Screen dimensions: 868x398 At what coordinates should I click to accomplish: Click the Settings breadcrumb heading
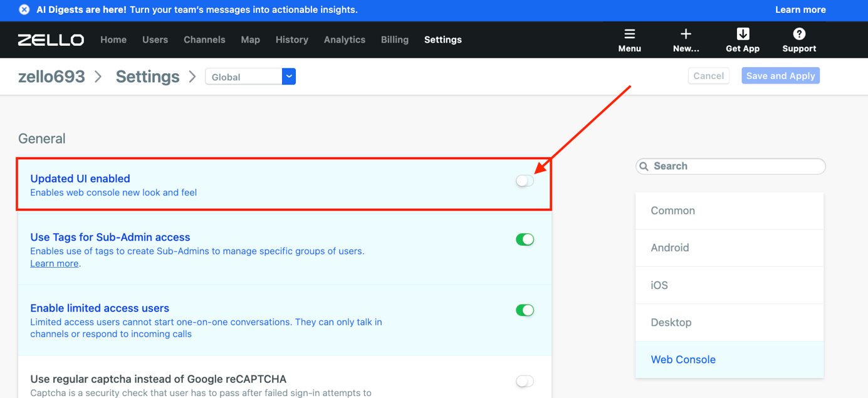click(148, 76)
